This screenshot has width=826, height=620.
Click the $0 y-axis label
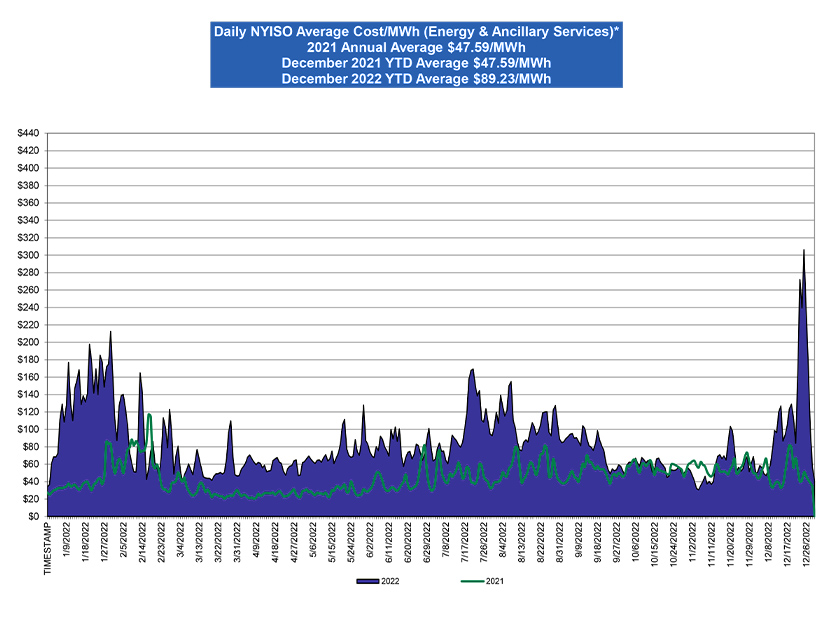click(x=33, y=516)
